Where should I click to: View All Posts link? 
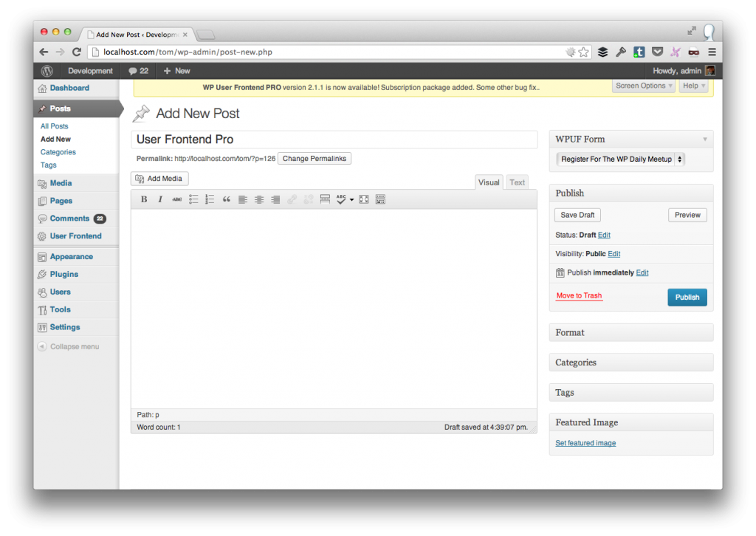(55, 126)
